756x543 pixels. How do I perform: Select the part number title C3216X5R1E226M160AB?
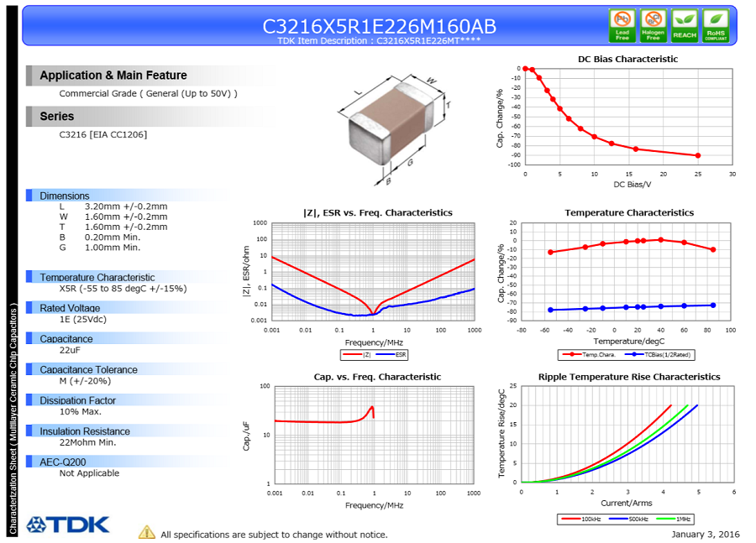point(379,26)
